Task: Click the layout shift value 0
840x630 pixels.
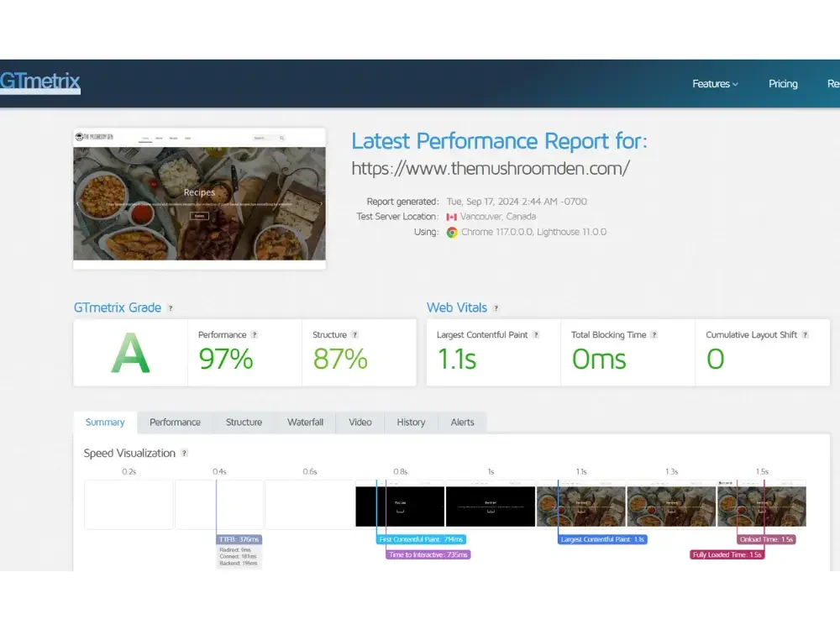Action: (x=715, y=359)
